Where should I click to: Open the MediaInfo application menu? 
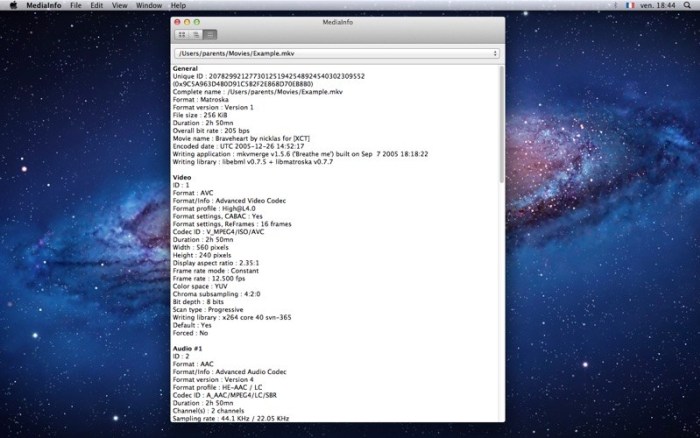pos(44,5)
